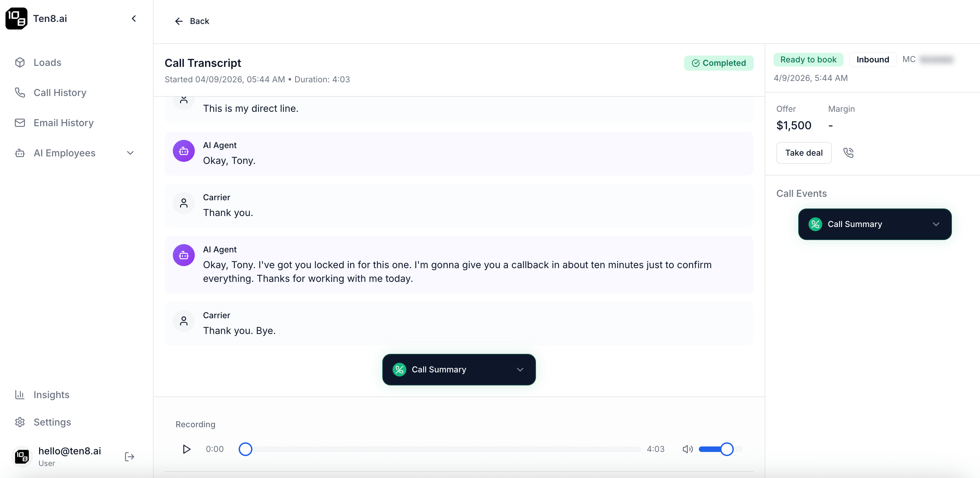Open Settings in the sidebar
Screen dimensions: 980x478
tap(76, 422)
